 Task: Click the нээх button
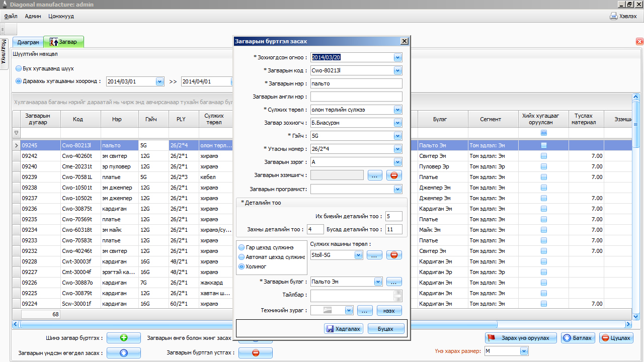[389, 310]
